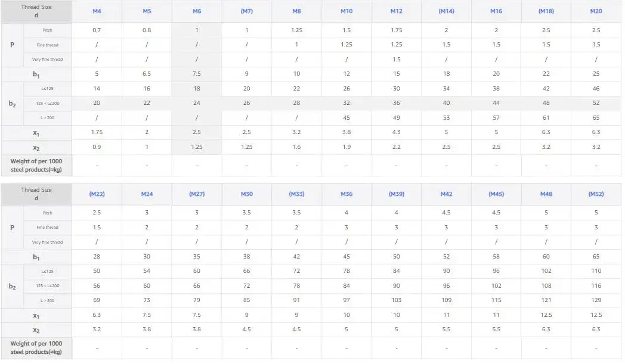This screenshot has height=364, width=625.
Task: Click the M20 column header
Action: [596, 11]
